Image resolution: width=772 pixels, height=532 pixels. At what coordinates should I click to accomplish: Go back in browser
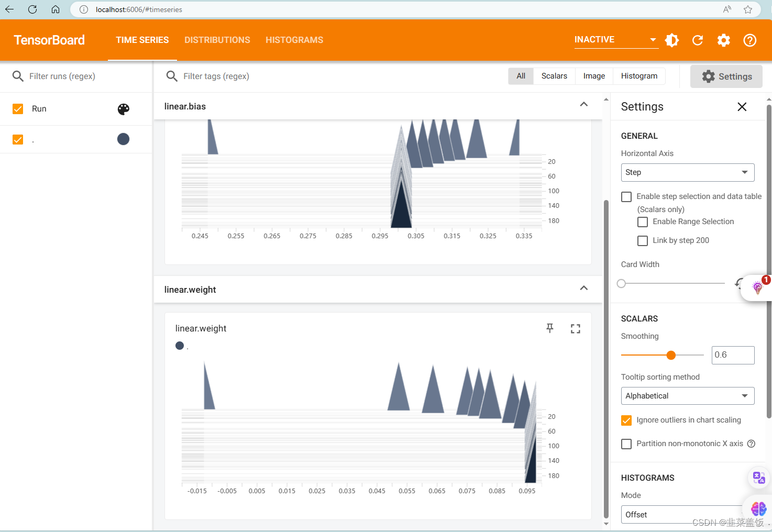point(9,9)
